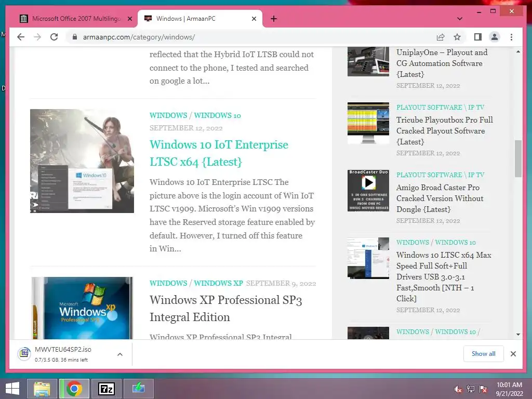
Task: Select the Windows | ArmaanPC tab
Action: [x=200, y=19]
